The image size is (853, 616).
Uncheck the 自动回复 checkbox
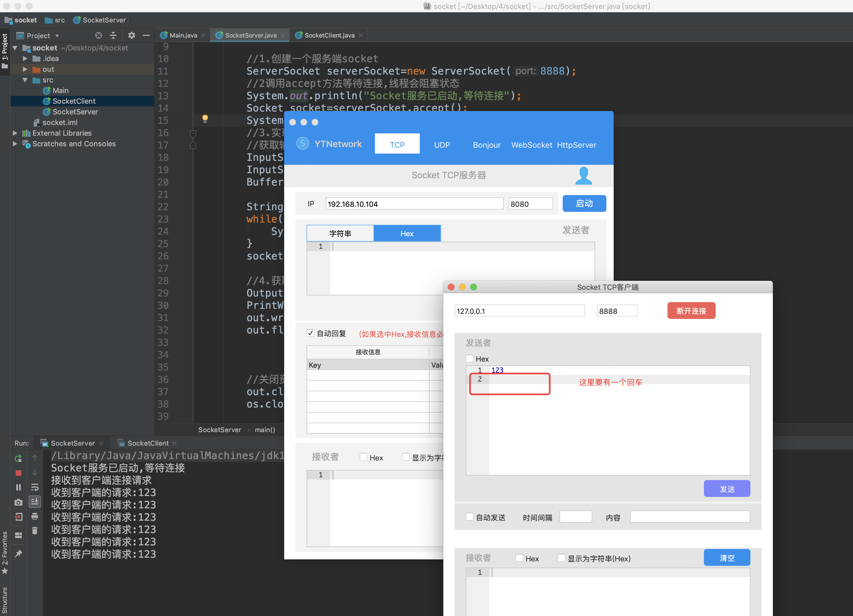coord(311,333)
